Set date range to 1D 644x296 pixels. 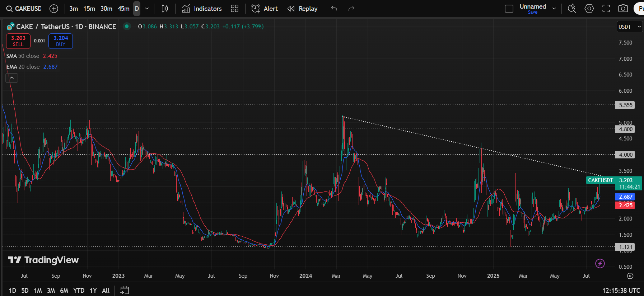tap(13, 291)
